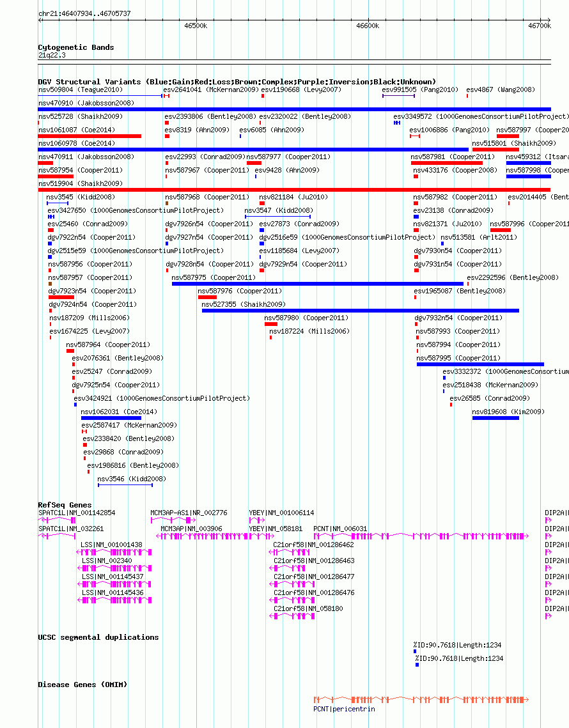Open transcript C21orf58|NM_058180

coord(308,608)
